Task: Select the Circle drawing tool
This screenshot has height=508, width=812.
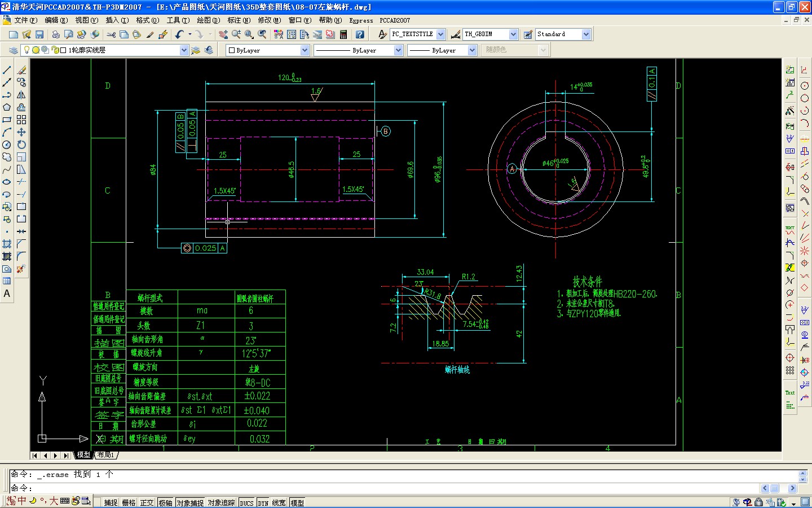Action: pos(7,144)
